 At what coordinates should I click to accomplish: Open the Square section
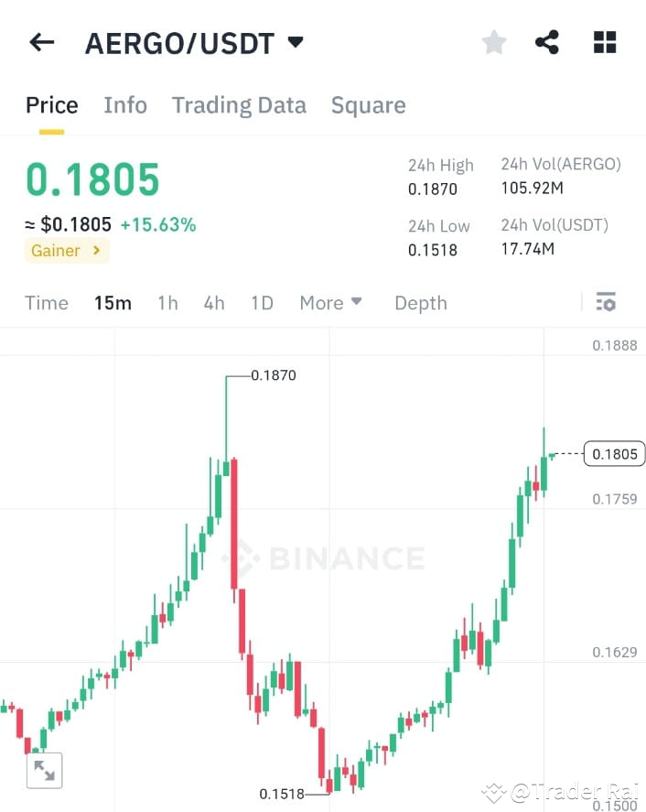(368, 104)
